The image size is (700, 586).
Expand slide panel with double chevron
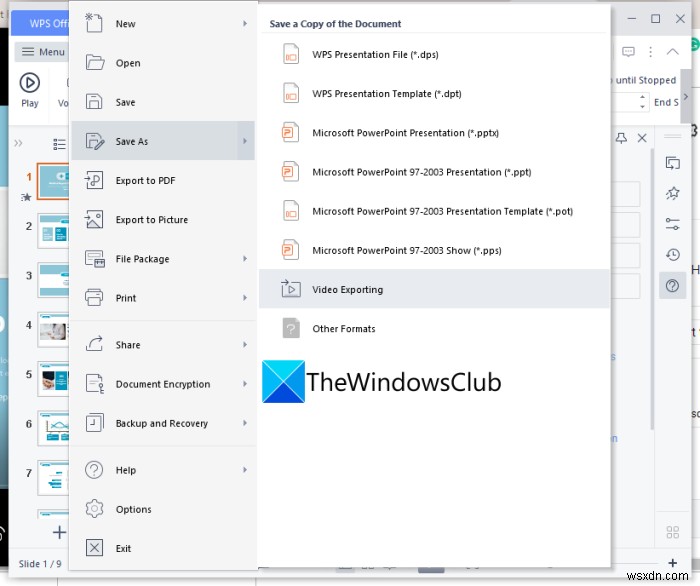[x=18, y=143]
